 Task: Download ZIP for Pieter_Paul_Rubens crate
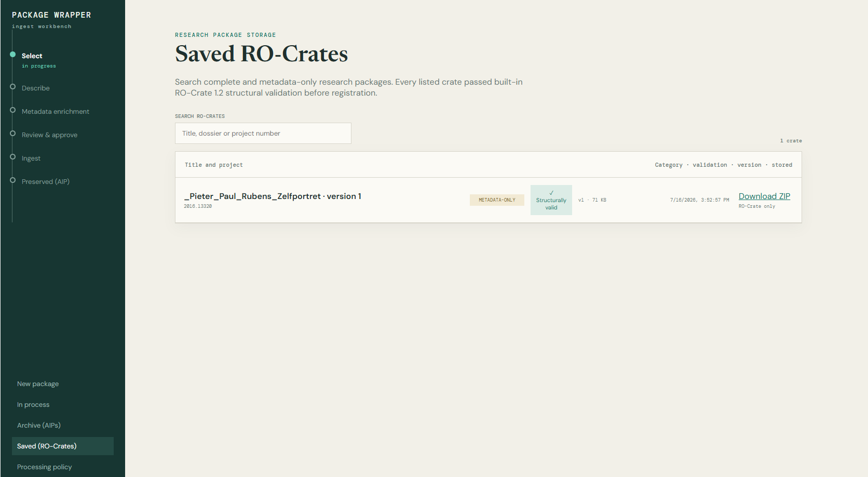tap(764, 196)
